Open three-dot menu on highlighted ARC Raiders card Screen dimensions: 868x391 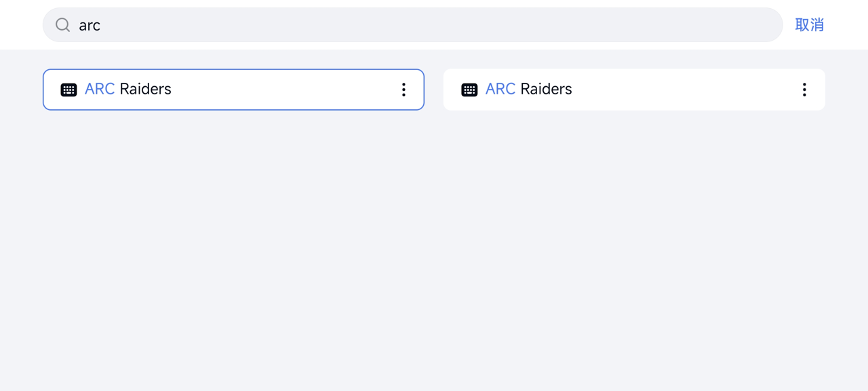click(403, 90)
